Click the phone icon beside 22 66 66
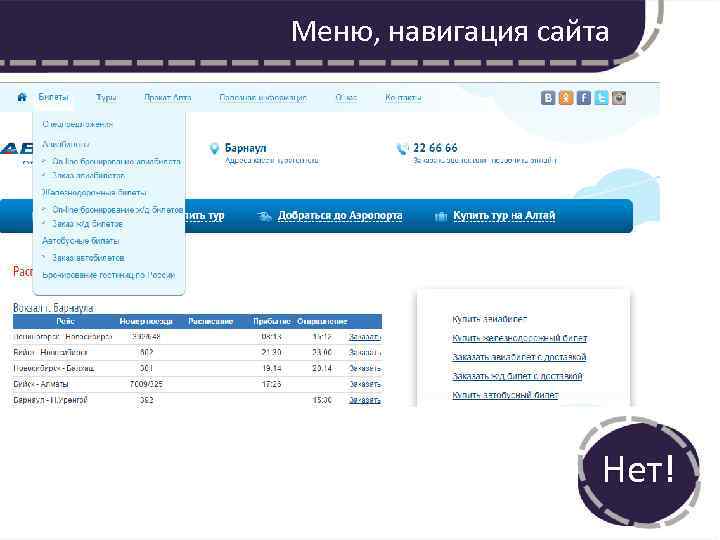The image size is (720, 540). (402, 149)
